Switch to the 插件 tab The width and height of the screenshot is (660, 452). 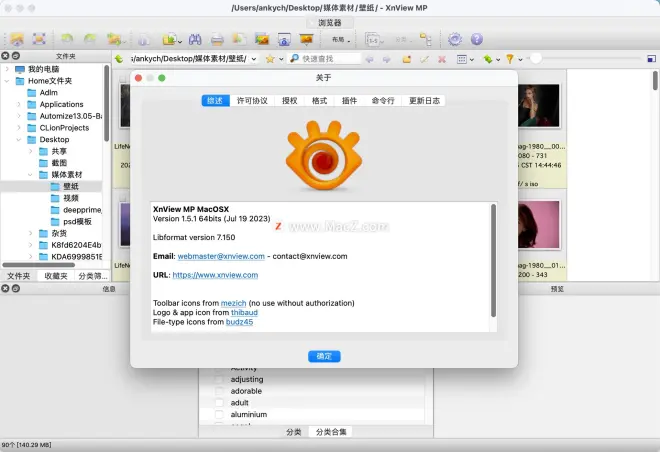pos(349,101)
